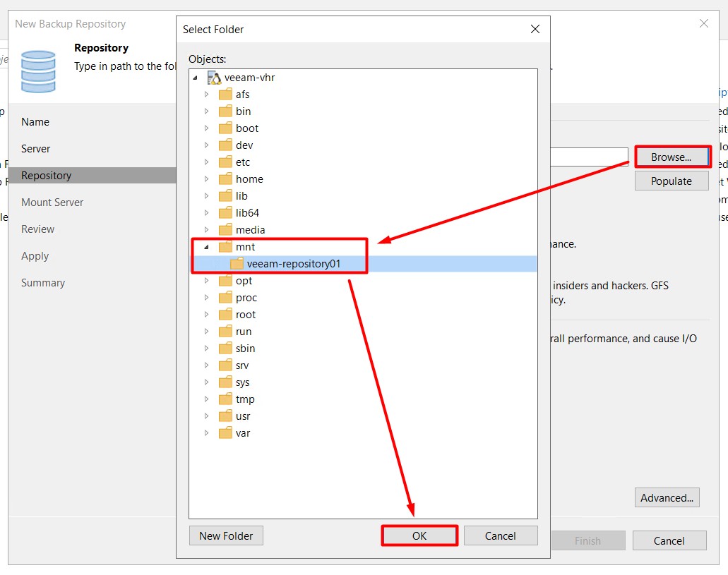
Task: Click the root folder icon
Action: [x=226, y=315]
